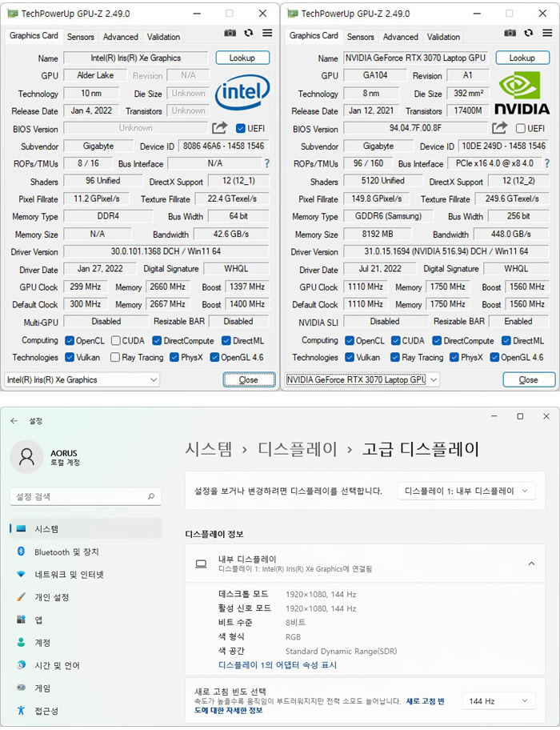The height and width of the screenshot is (730, 560).
Task: Open Intel Iris Xe Graphics GPU dropdown
Action: [x=82, y=380]
